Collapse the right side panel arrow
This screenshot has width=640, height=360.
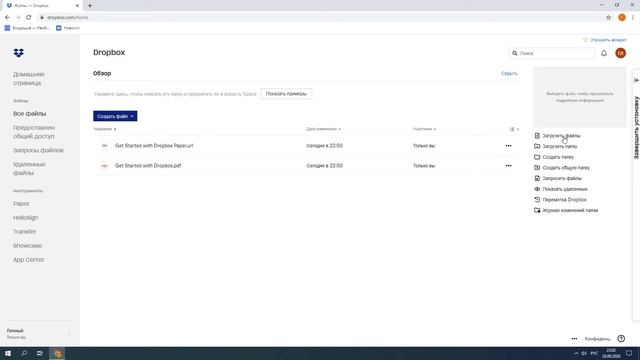pyautogui.click(x=636, y=80)
